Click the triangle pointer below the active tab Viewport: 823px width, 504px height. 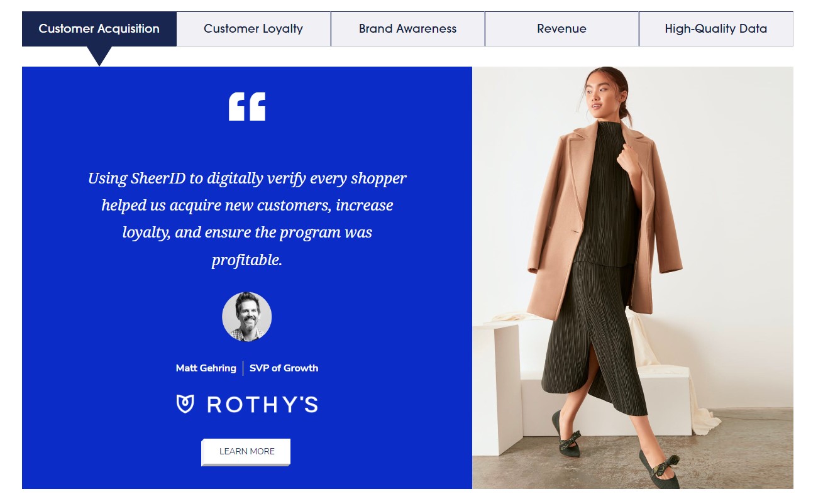pyautogui.click(x=99, y=55)
